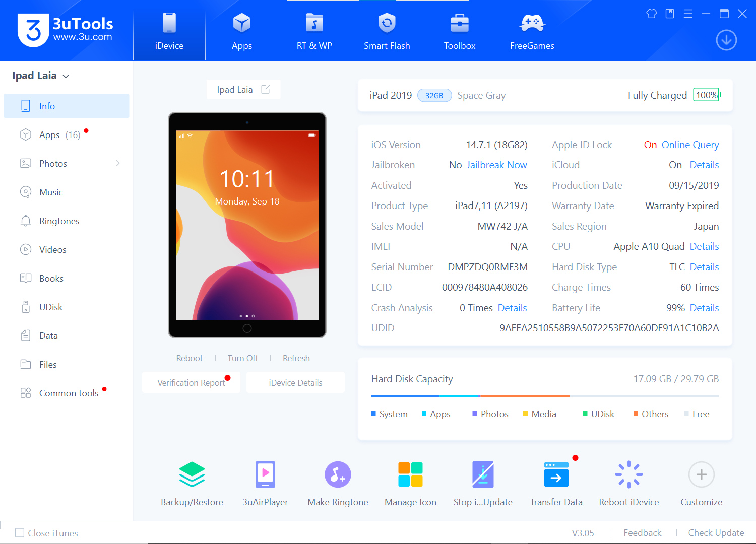Image resolution: width=756 pixels, height=544 pixels.
Task: Open Books in the sidebar
Action: point(67,278)
